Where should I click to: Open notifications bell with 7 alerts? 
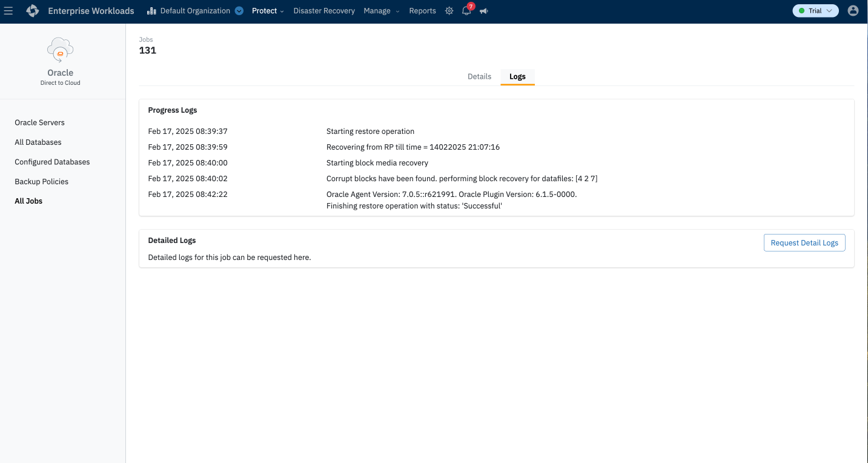[466, 11]
